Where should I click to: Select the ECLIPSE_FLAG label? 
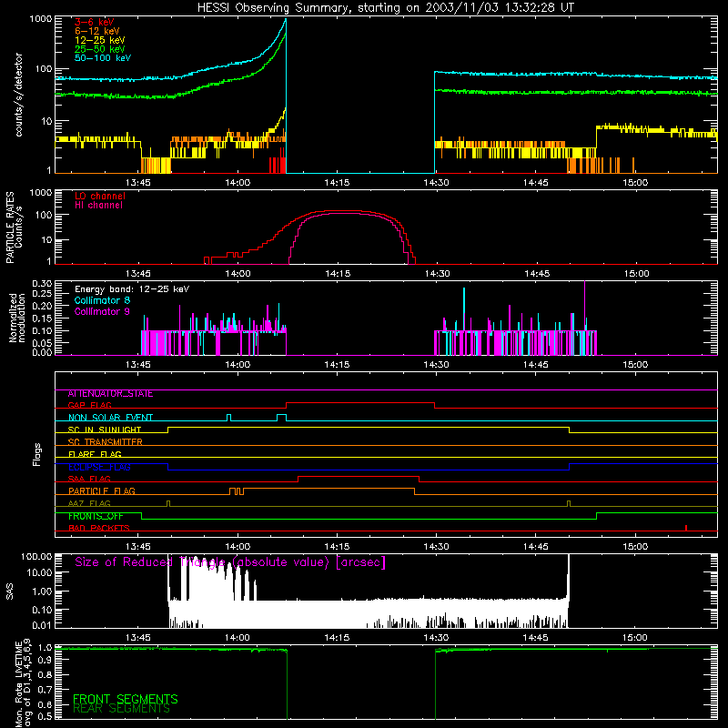99,467
